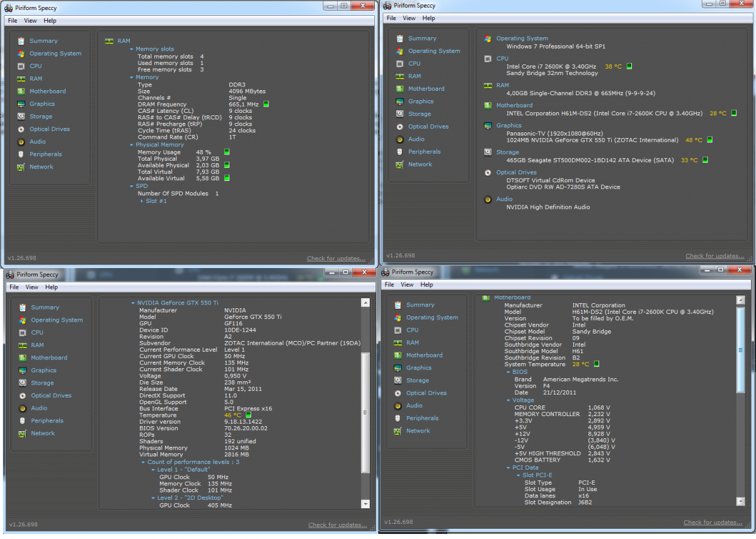Collapse the SPD section
This screenshot has height=539, width=756.
(x=132, y=187)
